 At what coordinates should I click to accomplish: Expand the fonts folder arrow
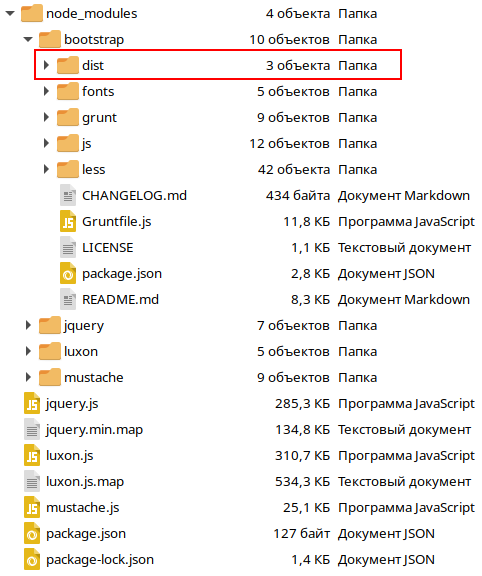point(46,91)
